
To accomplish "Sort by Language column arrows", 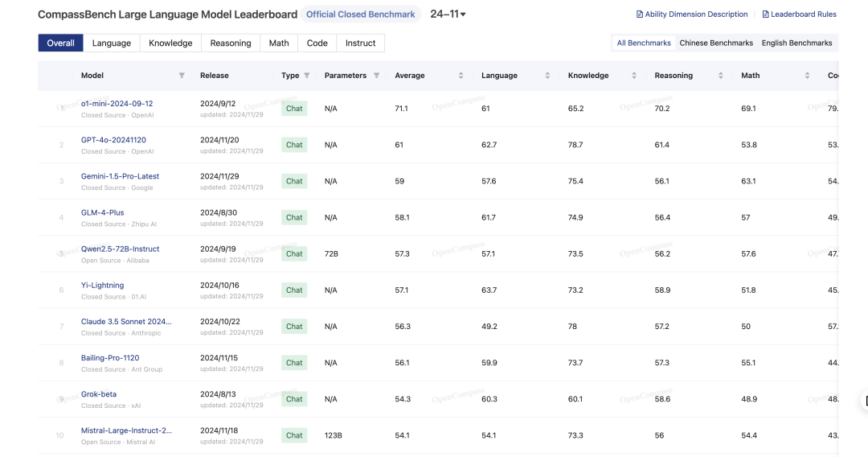I will [547, 76].
